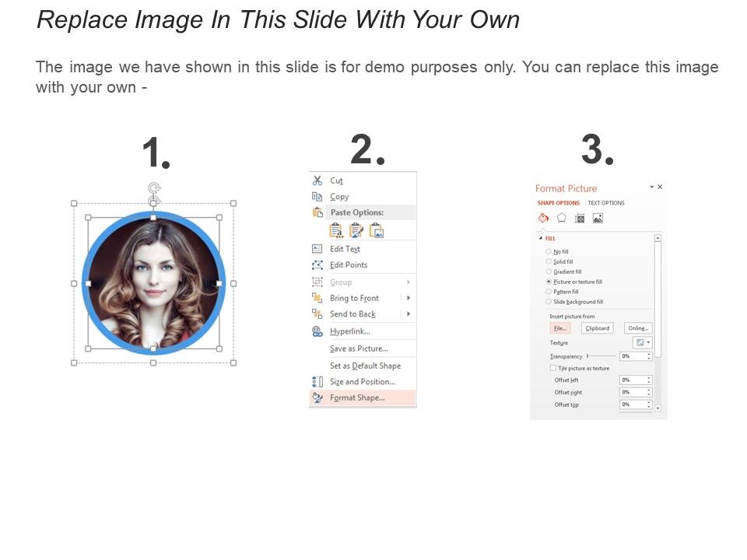Select the Effects pentagon icon
This screenshot has width=747, height=560.
pos(561,219)
